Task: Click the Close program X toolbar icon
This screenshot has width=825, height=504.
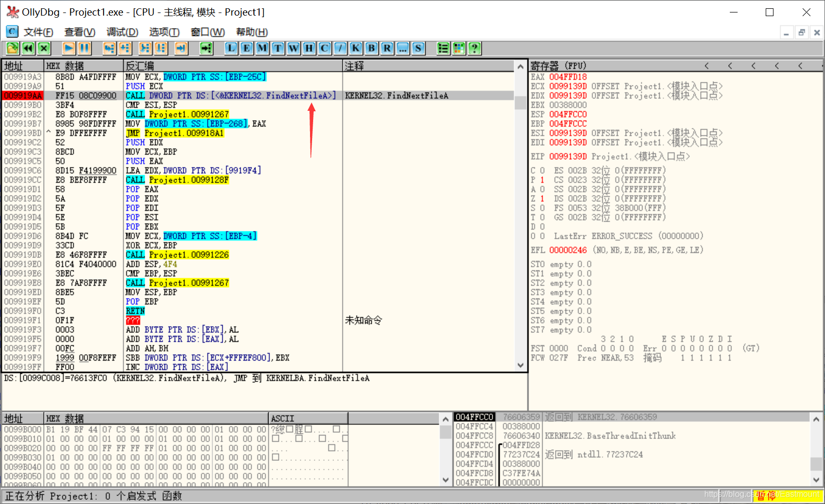Action: [44, 48]
